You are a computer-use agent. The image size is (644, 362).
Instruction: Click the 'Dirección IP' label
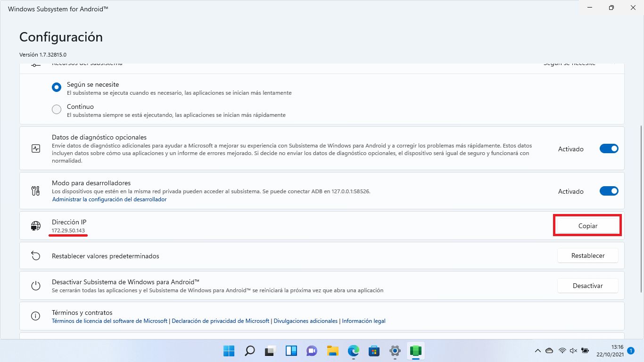coord(69,222)
